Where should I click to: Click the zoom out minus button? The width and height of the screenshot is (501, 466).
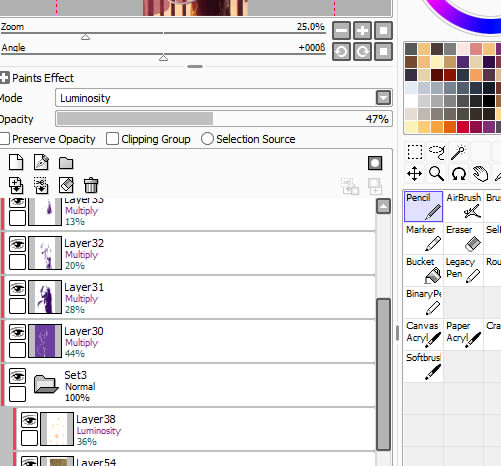point(341,31)
